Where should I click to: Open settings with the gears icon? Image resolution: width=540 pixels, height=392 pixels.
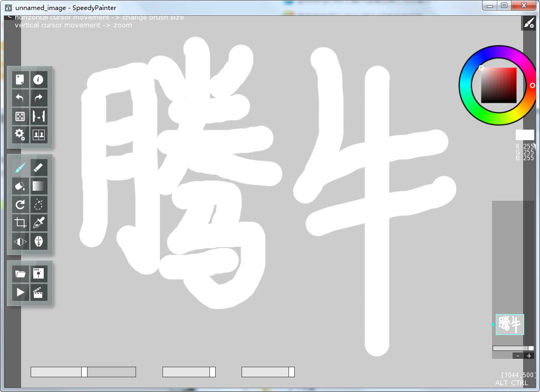[20, 134]
